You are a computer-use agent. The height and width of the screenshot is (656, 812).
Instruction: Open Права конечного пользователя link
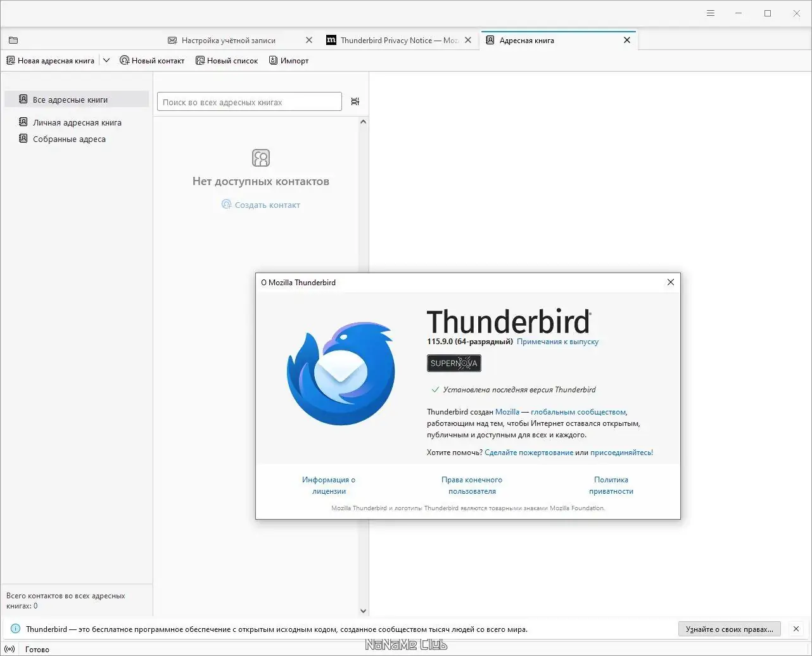472,486
